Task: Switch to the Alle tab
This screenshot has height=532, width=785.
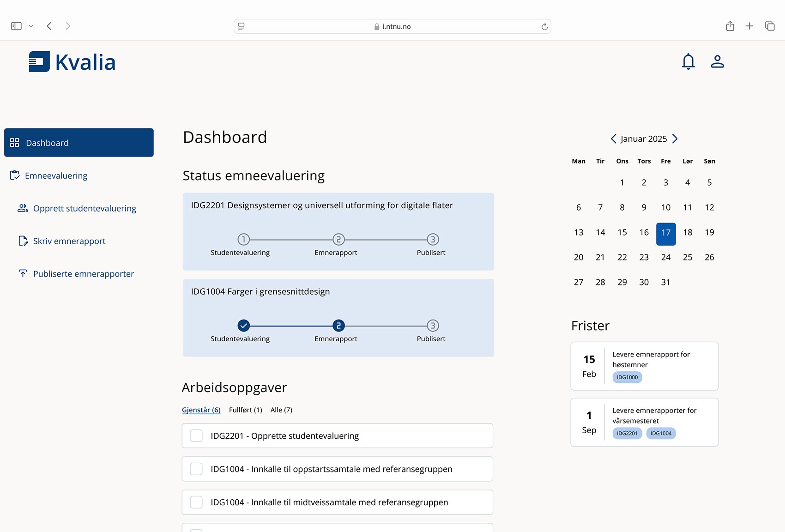Action: coord(281,410)
